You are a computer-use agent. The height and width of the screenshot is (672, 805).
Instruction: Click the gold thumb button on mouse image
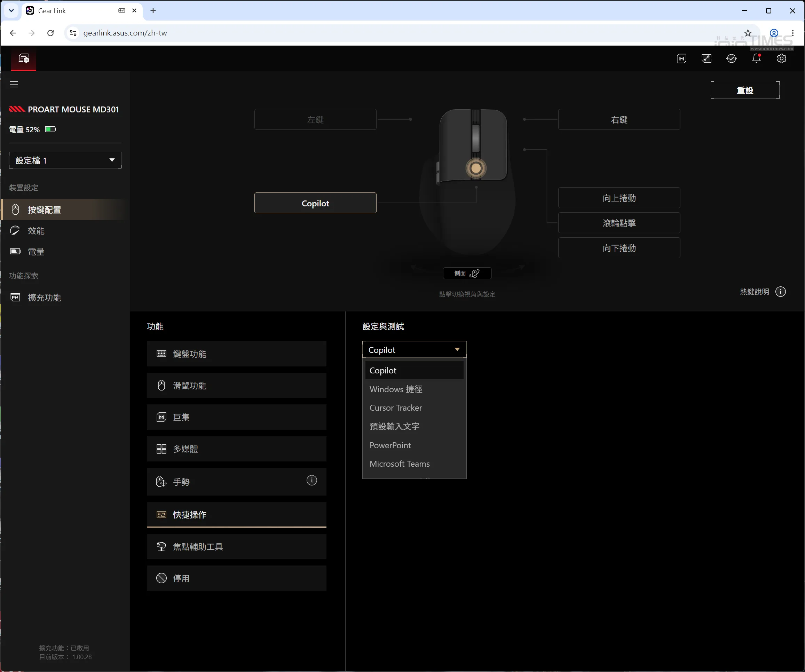(x=476, y=168)
